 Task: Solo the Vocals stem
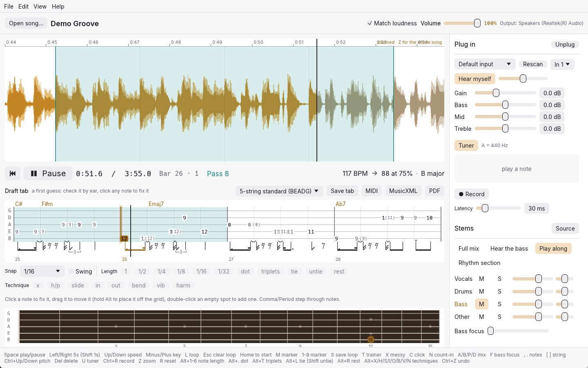pyautogui.click(x=499, y=279)
